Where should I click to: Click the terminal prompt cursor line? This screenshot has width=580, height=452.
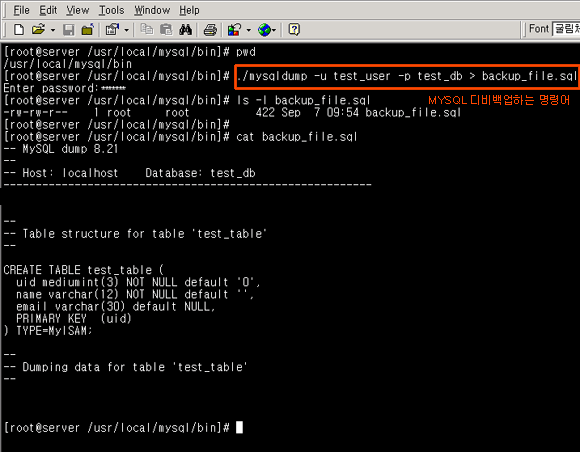point(123,428)
